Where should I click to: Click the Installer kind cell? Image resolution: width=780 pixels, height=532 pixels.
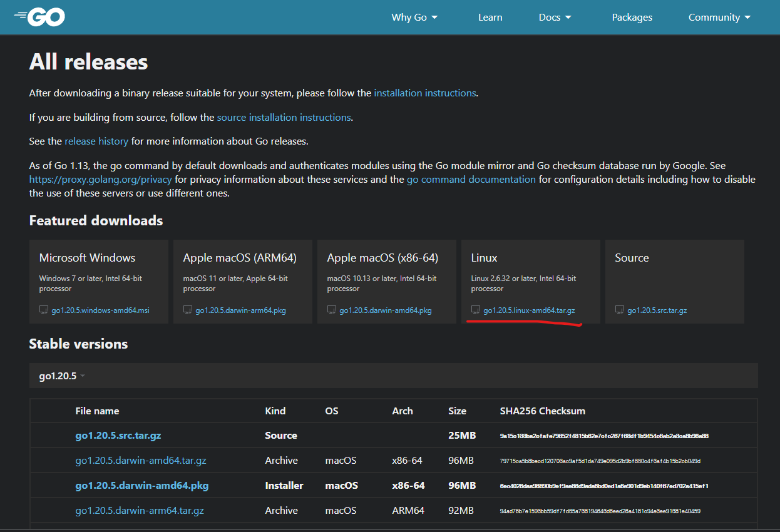(284, 486)
